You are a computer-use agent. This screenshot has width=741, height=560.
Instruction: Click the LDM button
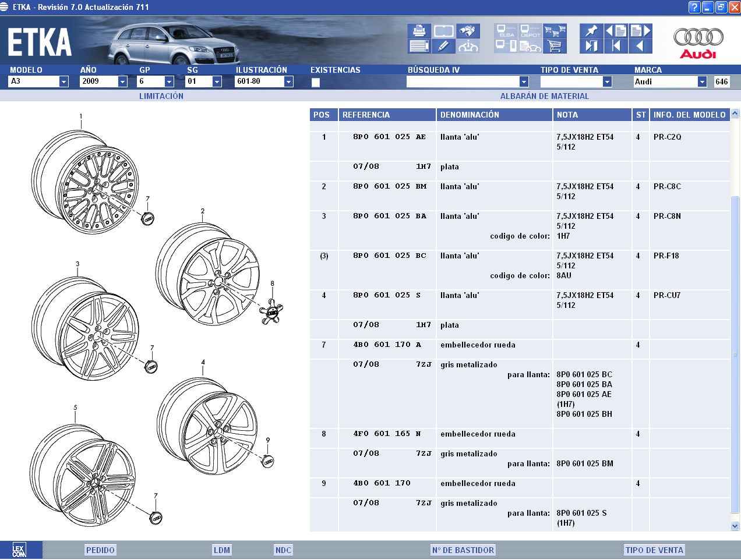pos(222,550)
